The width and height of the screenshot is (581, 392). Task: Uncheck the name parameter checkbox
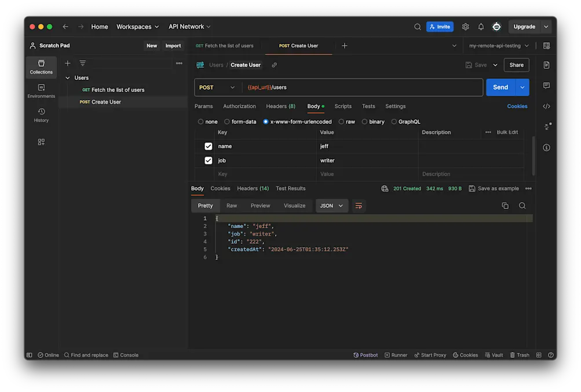[x=209, y=146]
